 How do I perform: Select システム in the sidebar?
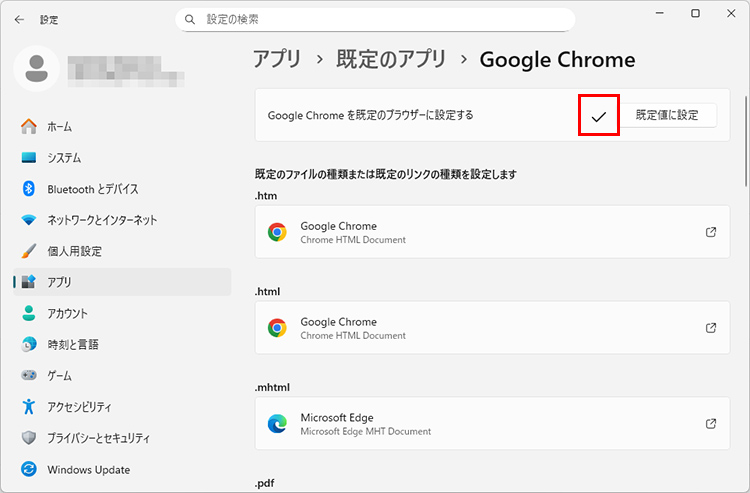coord(64,158)
